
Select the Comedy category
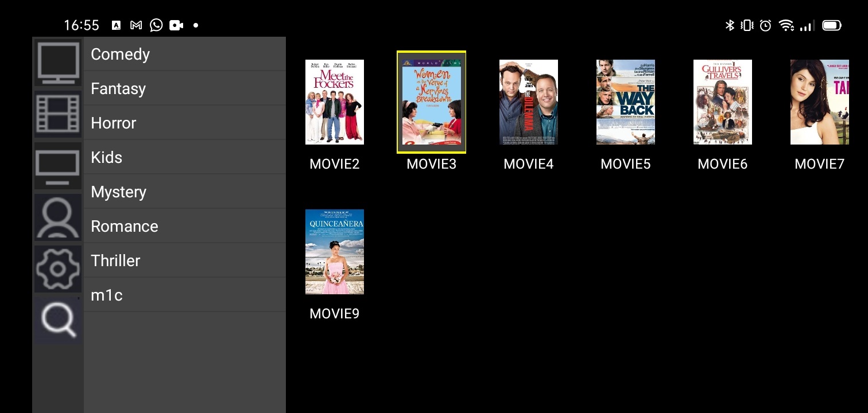[184, 54]
